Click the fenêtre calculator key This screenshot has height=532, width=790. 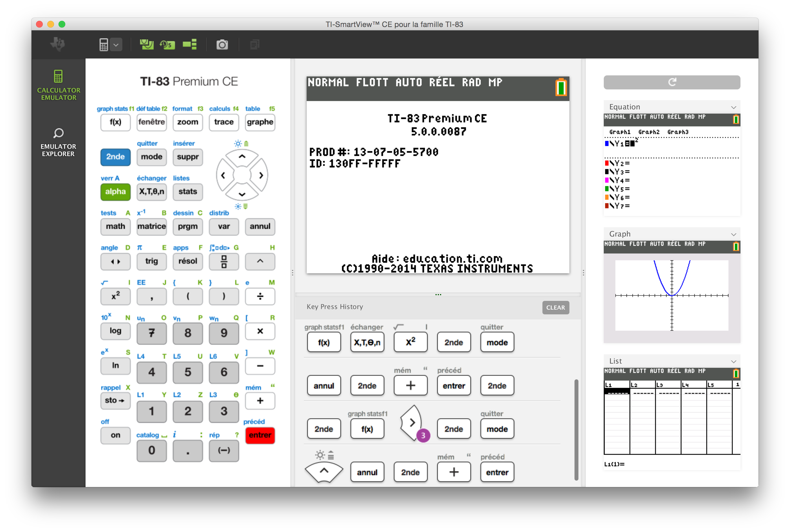[x=151, y=122]
